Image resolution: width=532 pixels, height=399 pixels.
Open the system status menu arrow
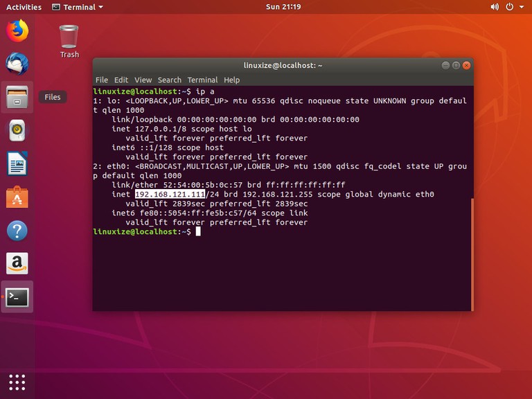pyautogui.click(x=522, y=7)
